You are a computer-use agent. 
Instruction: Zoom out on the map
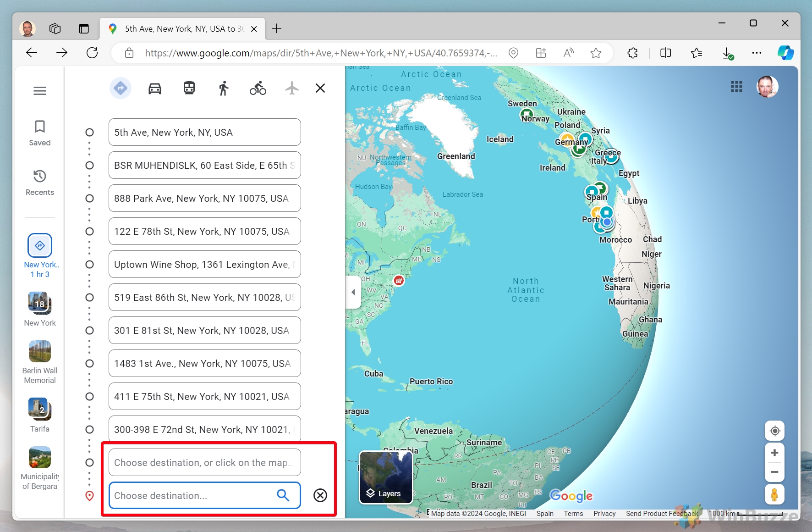(775, 472)
